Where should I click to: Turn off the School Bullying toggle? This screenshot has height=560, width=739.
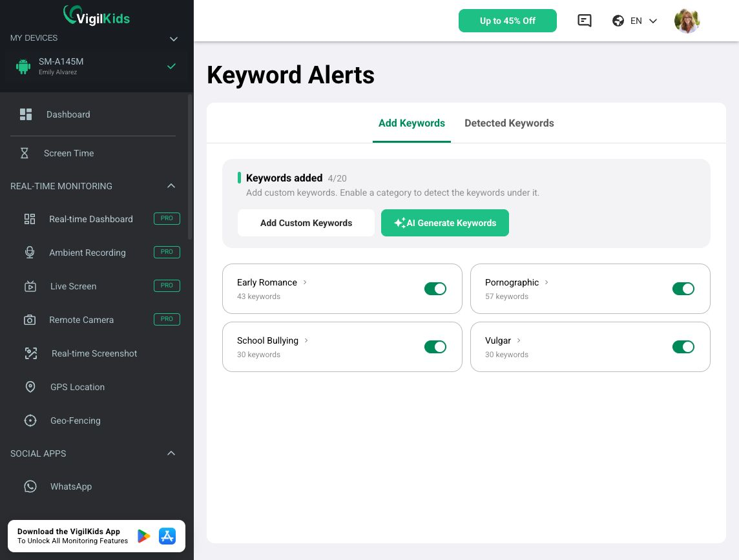[435, 347]
